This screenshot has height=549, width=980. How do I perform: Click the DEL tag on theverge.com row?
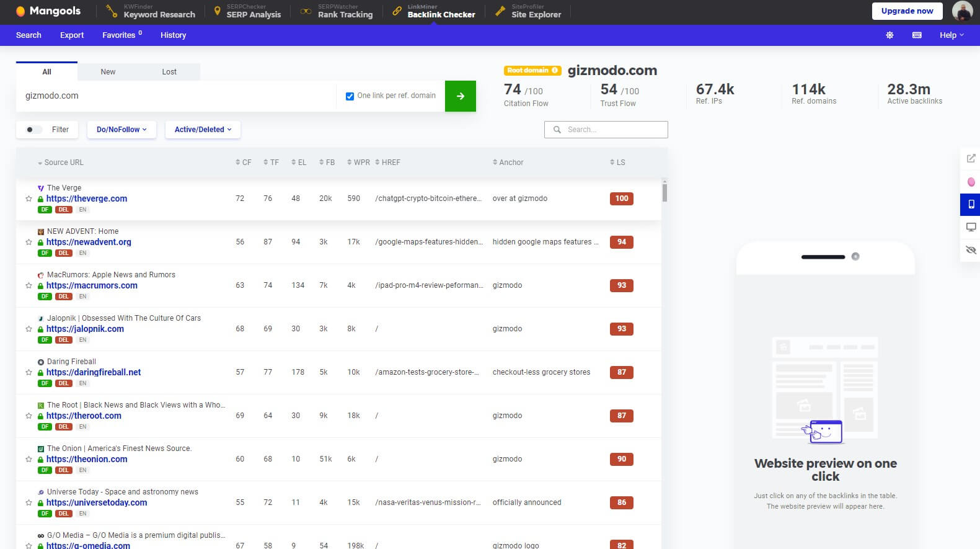point(64,210)
